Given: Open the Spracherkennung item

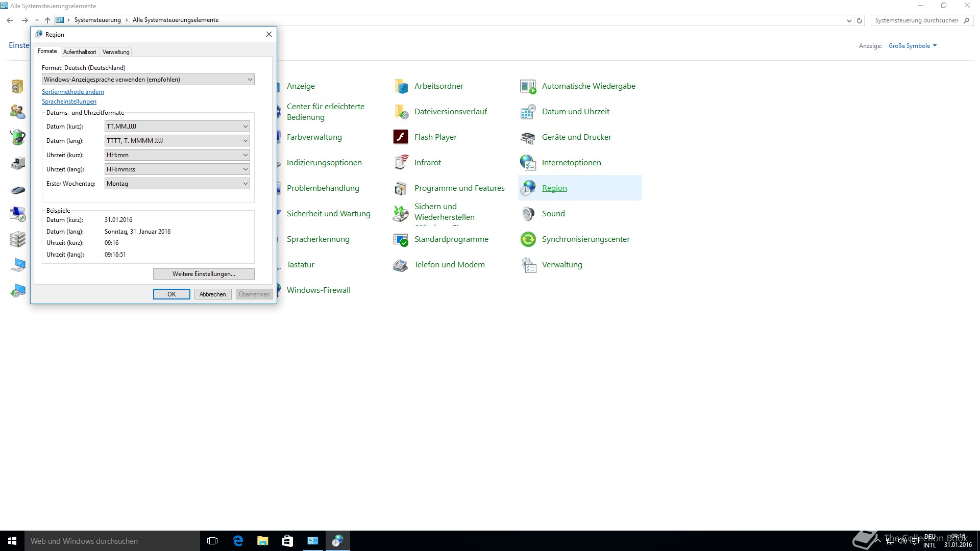Looking at the screenshot, I should (318, 239).
